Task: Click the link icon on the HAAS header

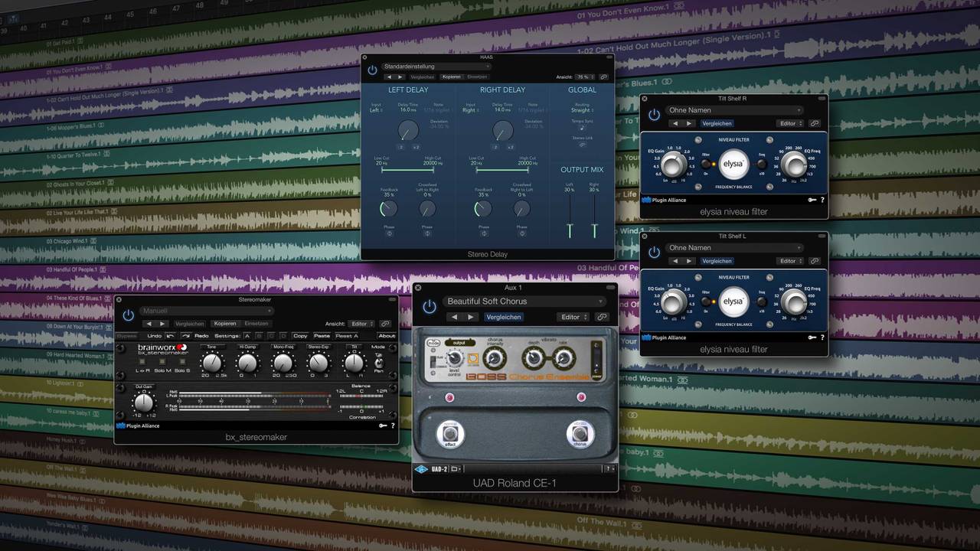Action: click(x=604, y=77)
